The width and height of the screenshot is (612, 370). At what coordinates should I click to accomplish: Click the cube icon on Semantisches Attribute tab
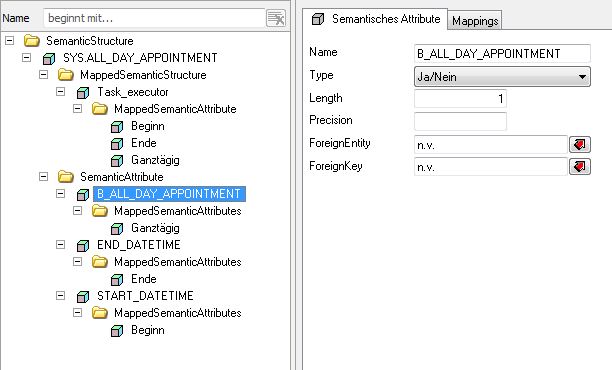(318, 19)
